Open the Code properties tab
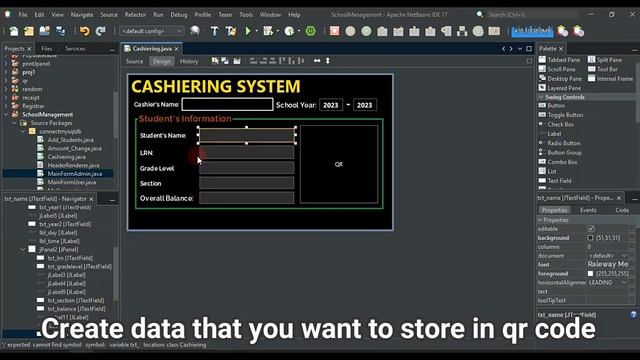This screenshot has height=360, width=640. pos(622,210)
